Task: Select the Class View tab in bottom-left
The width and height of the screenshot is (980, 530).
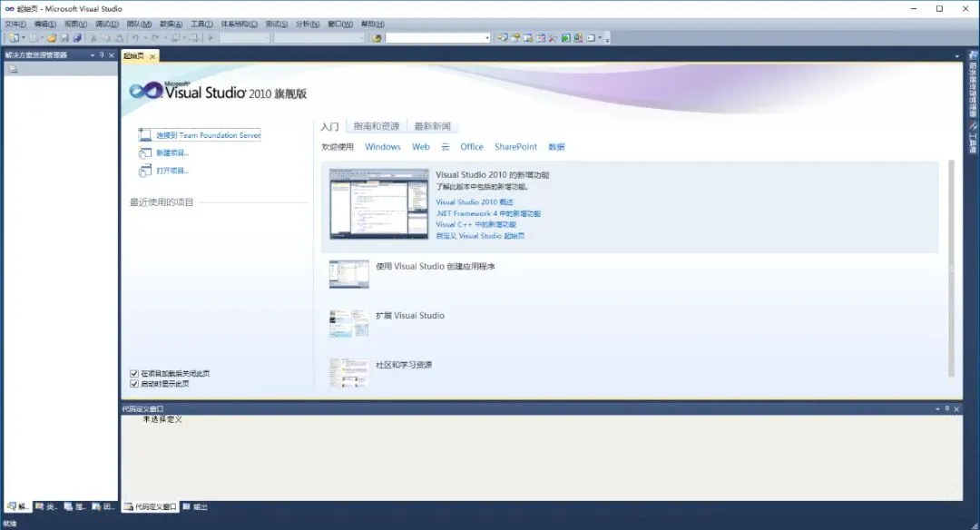Action: click(x=45, y=506)
